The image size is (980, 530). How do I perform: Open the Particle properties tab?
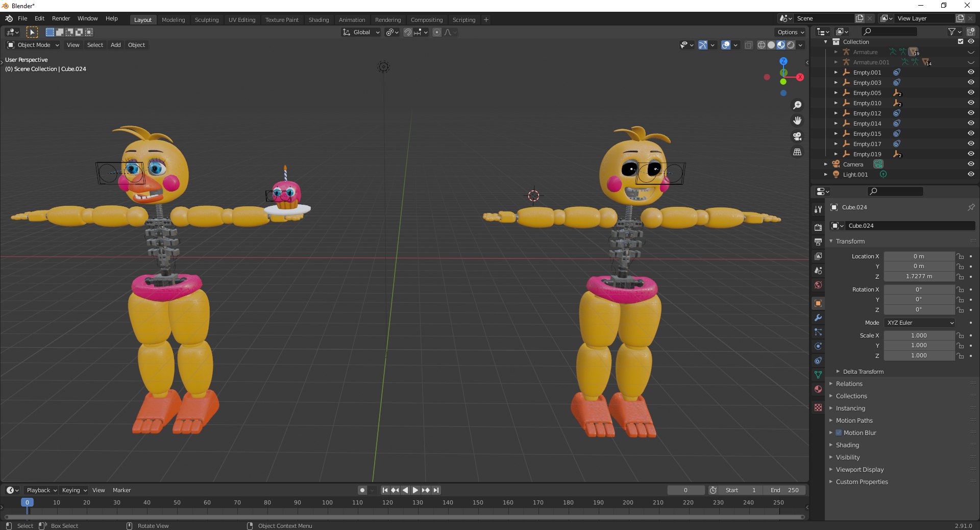point(818,332)
